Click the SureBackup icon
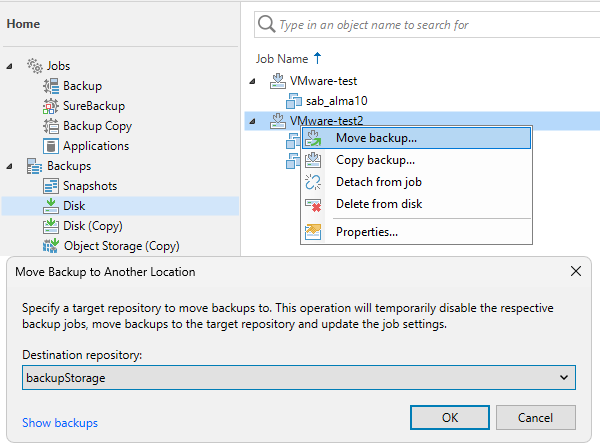 [51, 106]
